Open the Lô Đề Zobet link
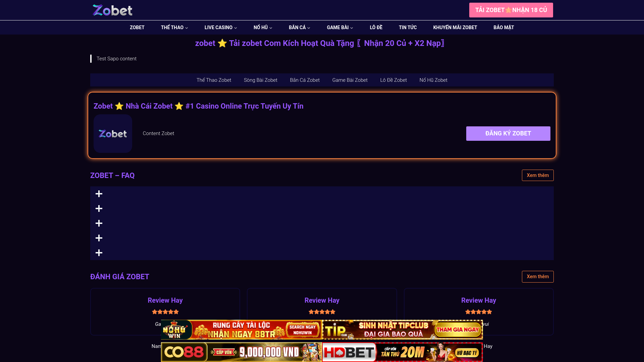644x362 pixels. tap(393, 80)
